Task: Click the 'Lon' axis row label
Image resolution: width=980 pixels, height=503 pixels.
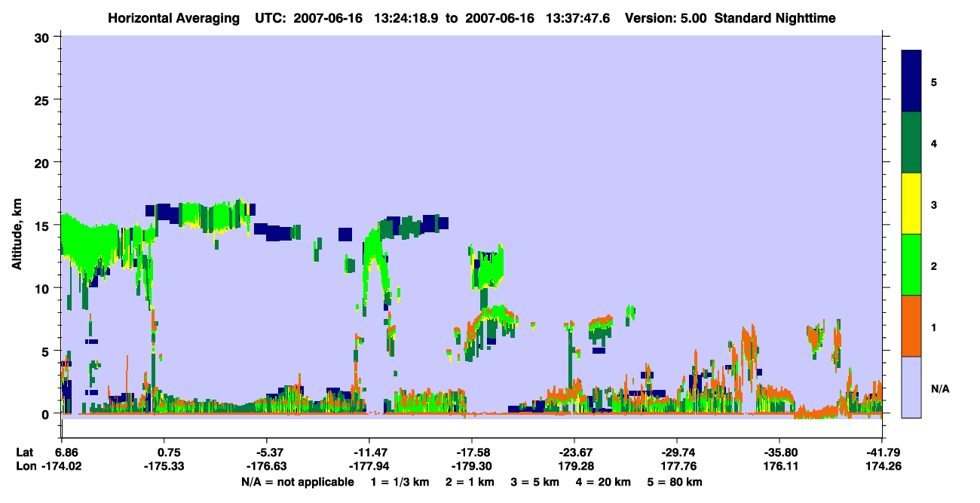Action: click(x=25, y=467)
